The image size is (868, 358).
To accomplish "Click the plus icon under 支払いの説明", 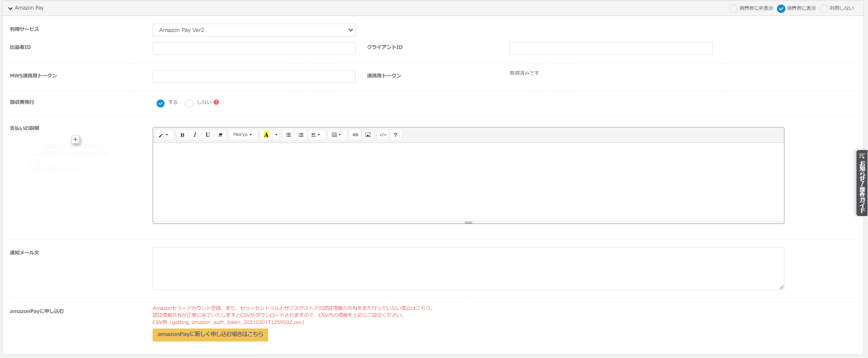I will [76, 139].
